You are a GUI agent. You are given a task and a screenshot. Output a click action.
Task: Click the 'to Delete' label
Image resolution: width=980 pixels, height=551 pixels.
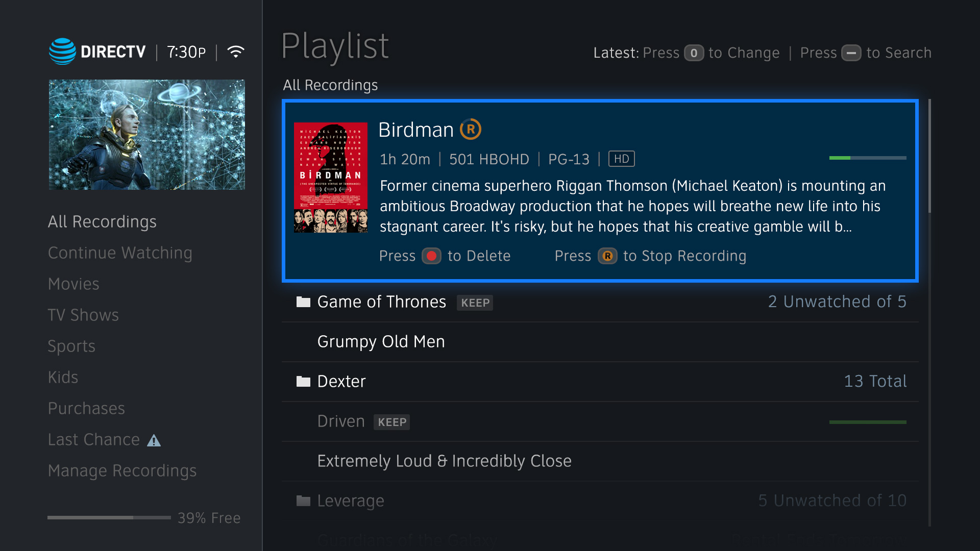(479, 256)
